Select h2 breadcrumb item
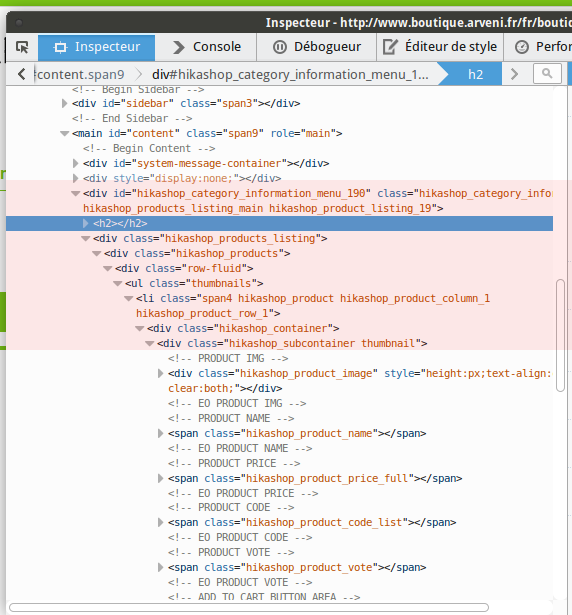572x615 pixels. [475, 74]
